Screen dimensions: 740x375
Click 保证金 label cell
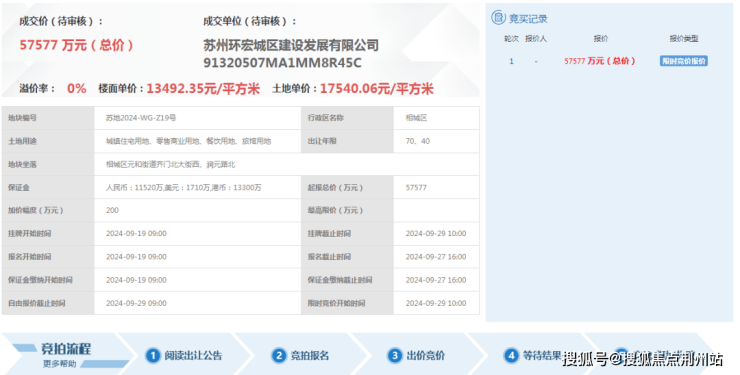(x=48, y=187)
